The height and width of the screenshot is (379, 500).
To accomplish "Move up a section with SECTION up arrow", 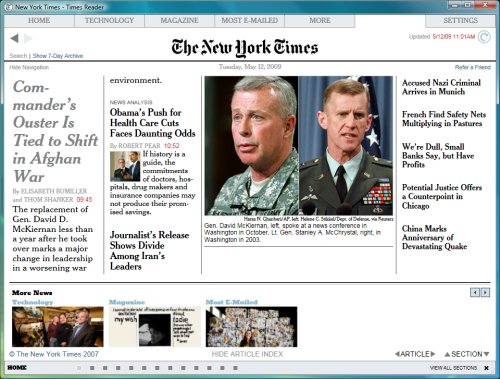I will pyautogui.click(x=447, y=354).
